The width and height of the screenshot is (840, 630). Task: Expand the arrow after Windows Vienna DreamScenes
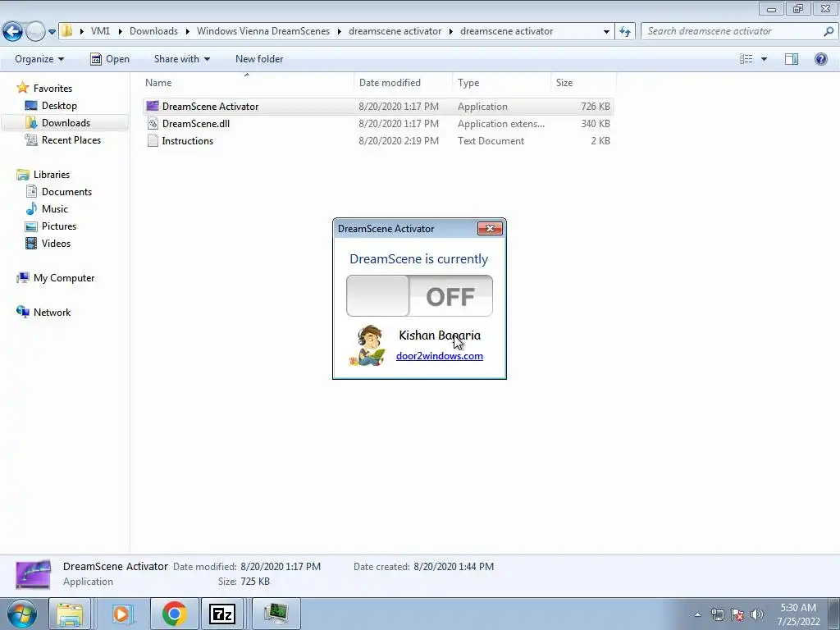pos(340,32)
